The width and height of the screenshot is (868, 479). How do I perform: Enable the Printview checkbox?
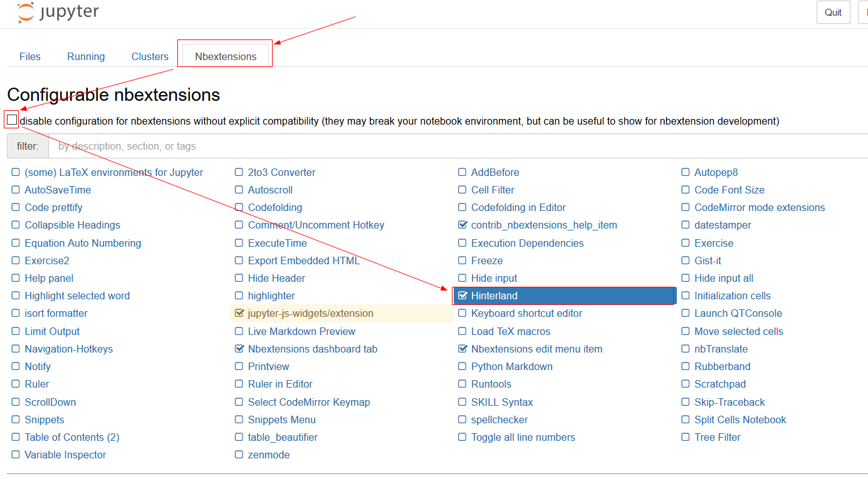coord(239,366)
